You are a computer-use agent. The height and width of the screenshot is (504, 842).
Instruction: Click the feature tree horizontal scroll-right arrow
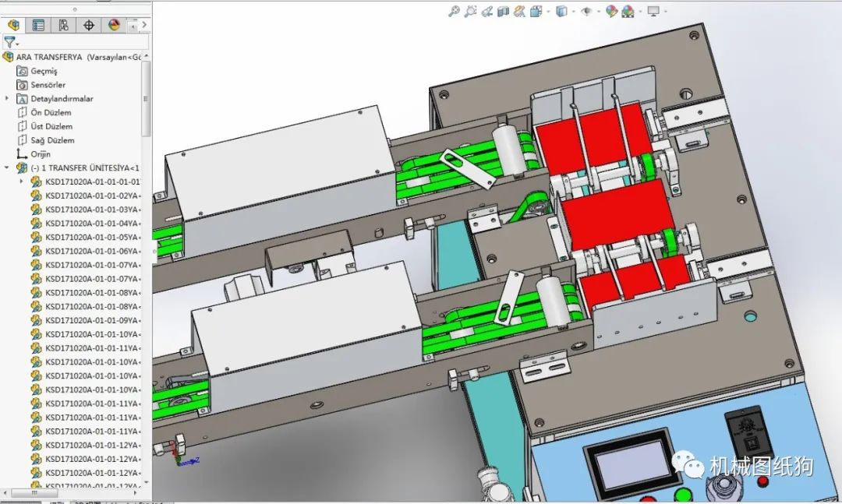(136, 493)
